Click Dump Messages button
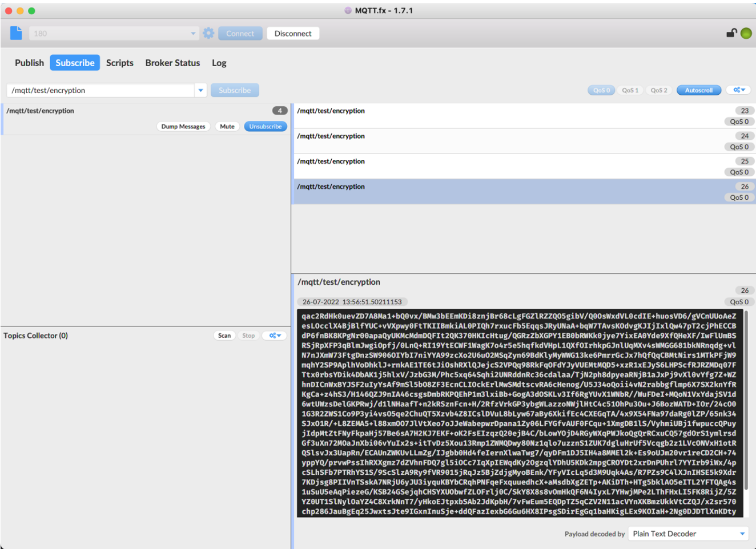 [183, 127]
